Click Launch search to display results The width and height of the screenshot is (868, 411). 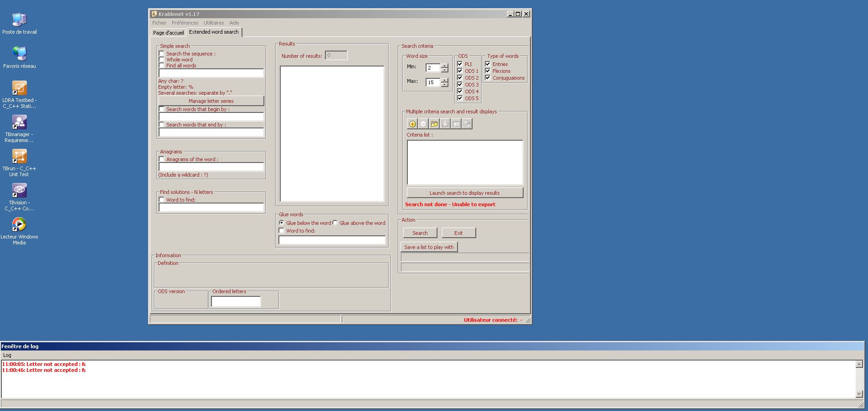click(x=465, y=193)
